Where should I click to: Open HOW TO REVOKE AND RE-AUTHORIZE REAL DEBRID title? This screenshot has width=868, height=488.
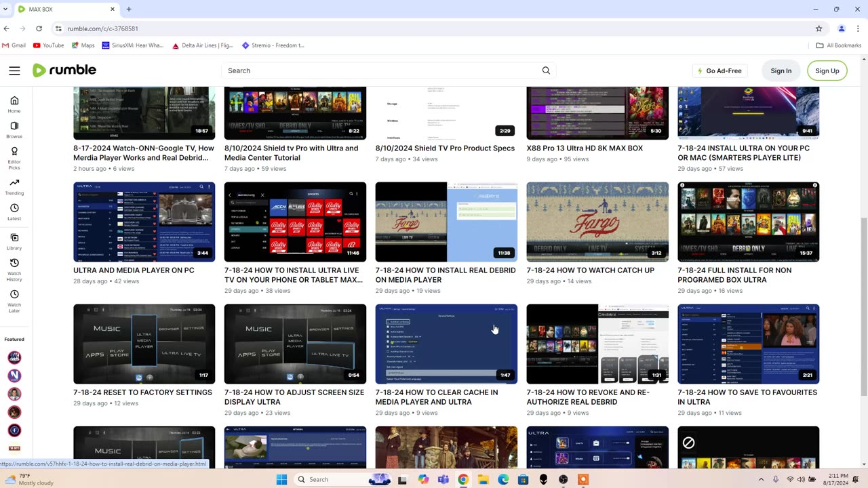[589, 397]
